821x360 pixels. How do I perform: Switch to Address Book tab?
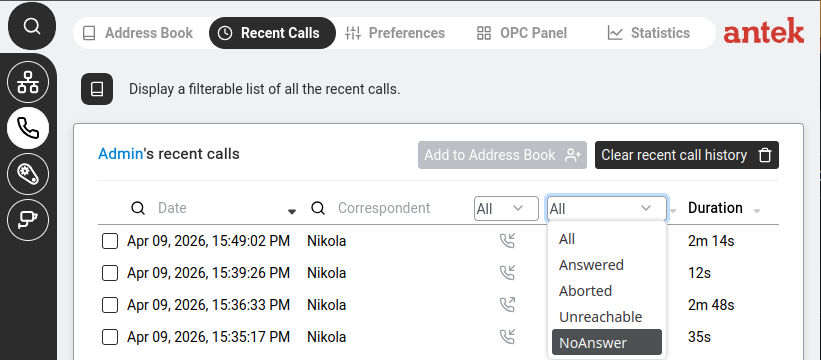pos(138,33)
